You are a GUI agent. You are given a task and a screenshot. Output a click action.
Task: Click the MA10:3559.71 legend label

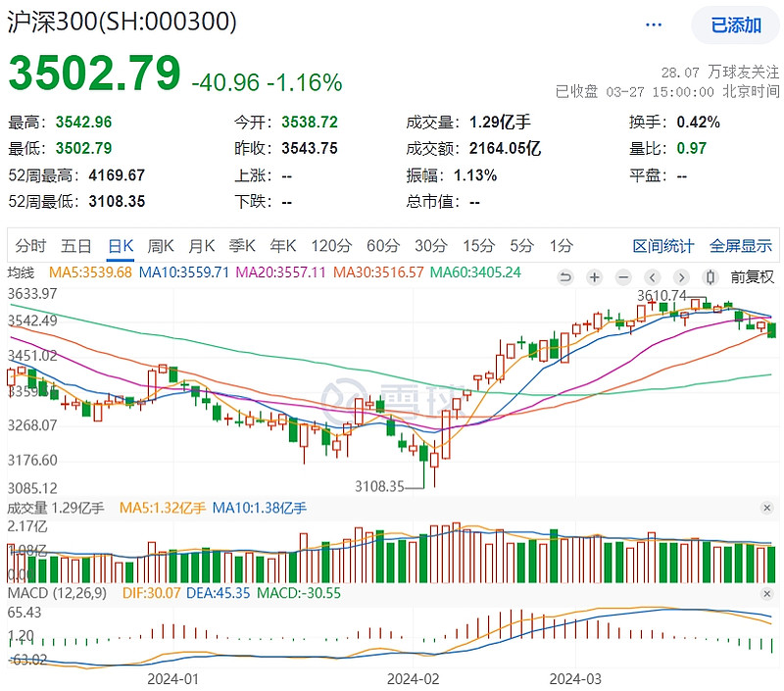coord(184,272)
